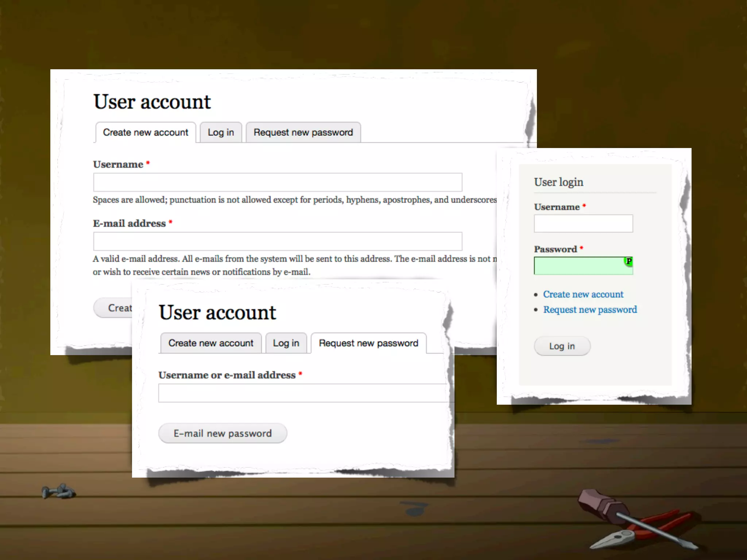Click Username field in User login block

point(583,223)
